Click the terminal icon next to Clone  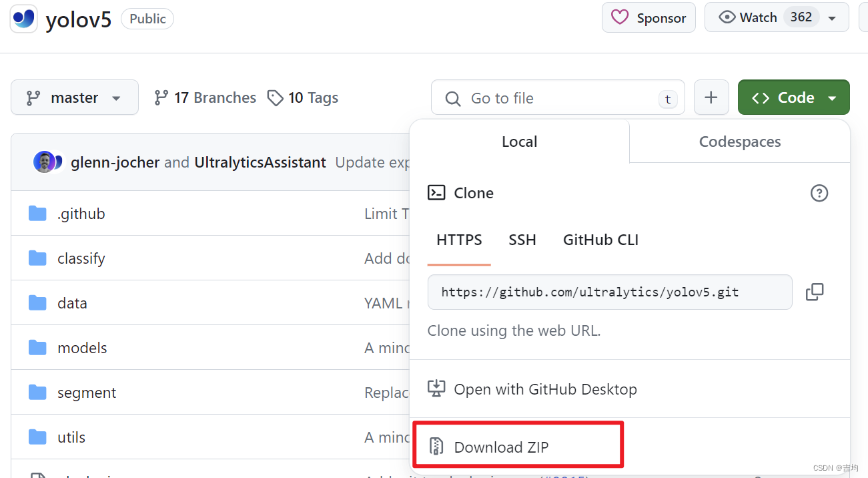pyautogui.click(x=436, y=193)
